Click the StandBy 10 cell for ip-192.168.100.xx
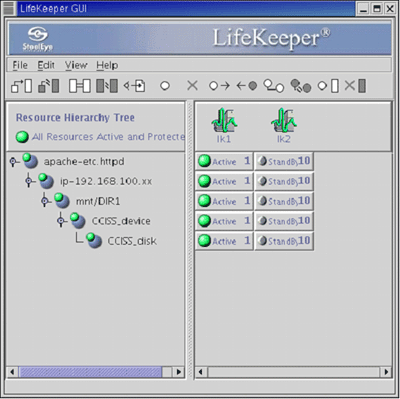 [284, 181]
